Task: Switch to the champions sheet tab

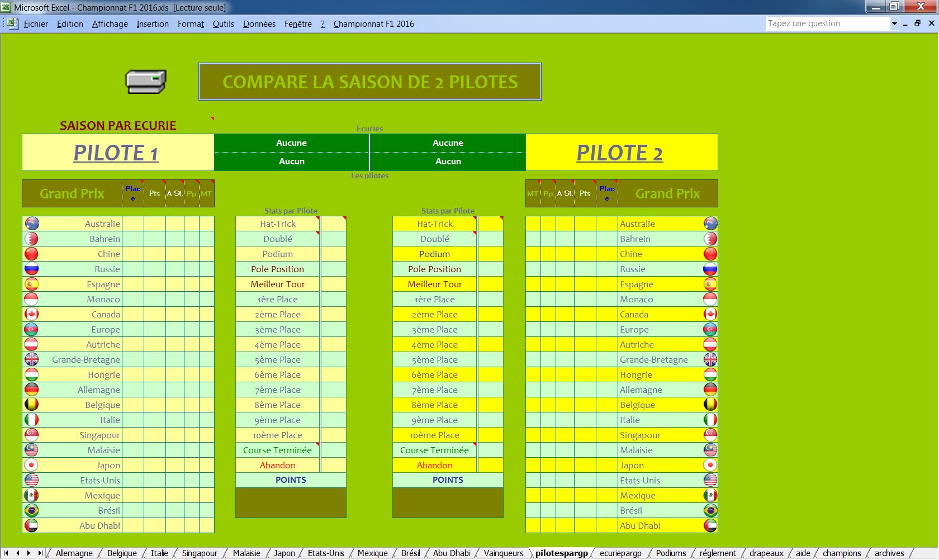Action: (x=842, y=553)
